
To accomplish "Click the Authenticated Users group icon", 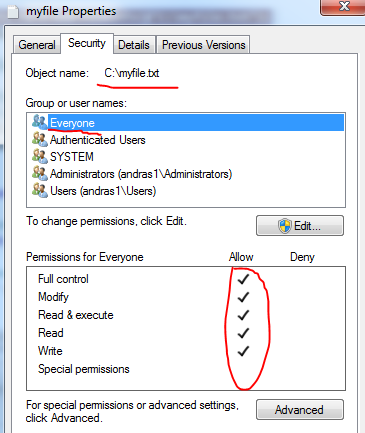I will pyautogui.click(x=40, y=139).
